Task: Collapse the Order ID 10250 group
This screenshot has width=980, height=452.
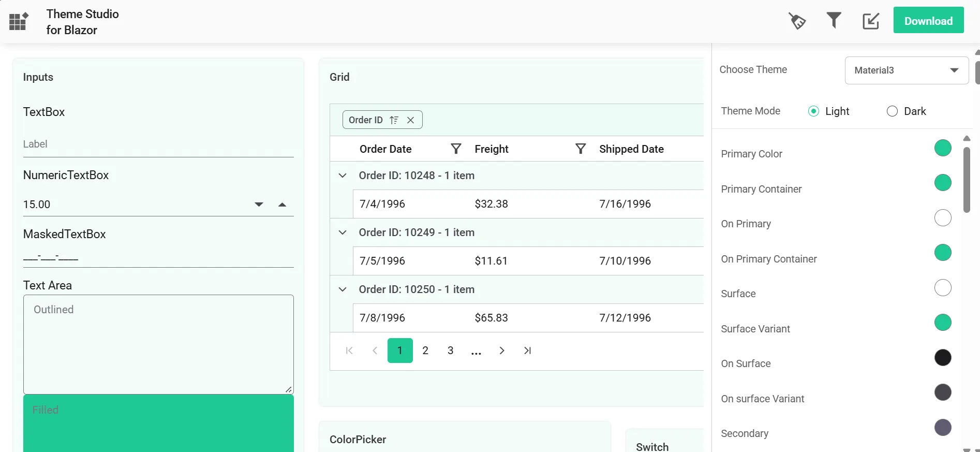Action: pyautogui.click(x=343, y=289)
